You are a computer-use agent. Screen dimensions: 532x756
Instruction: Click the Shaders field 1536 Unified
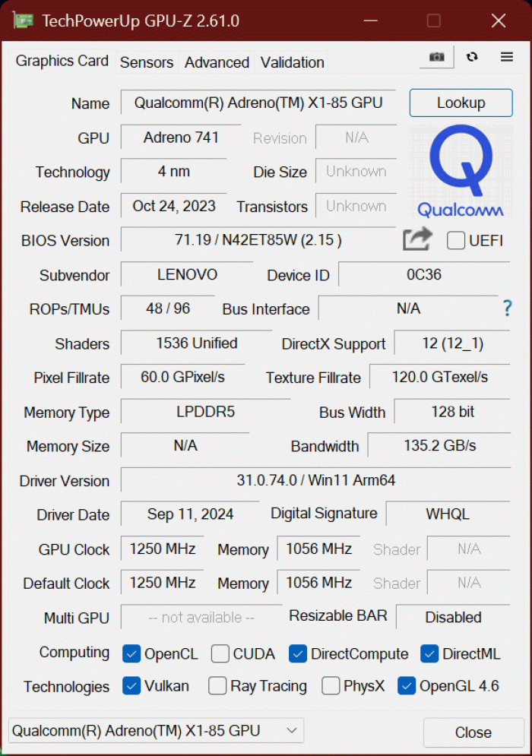[196, 343]
